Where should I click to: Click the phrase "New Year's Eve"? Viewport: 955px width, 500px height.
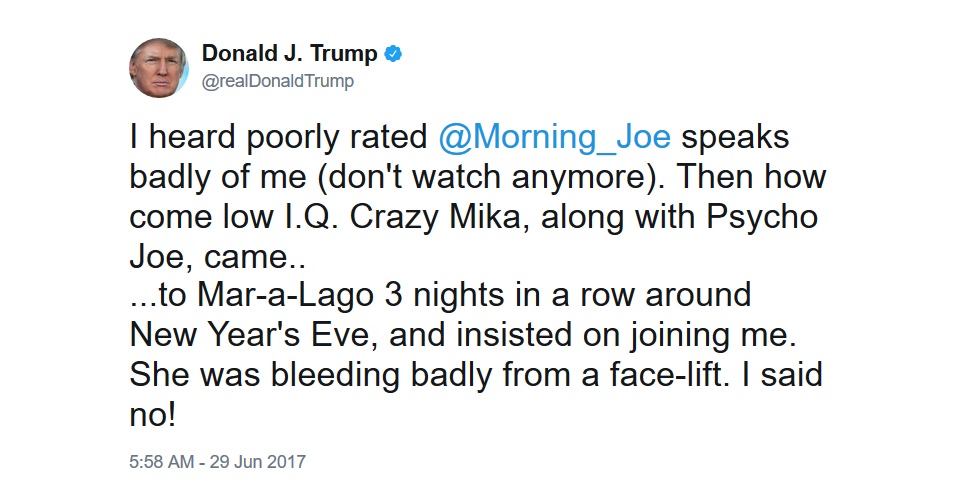pos(249,335)
